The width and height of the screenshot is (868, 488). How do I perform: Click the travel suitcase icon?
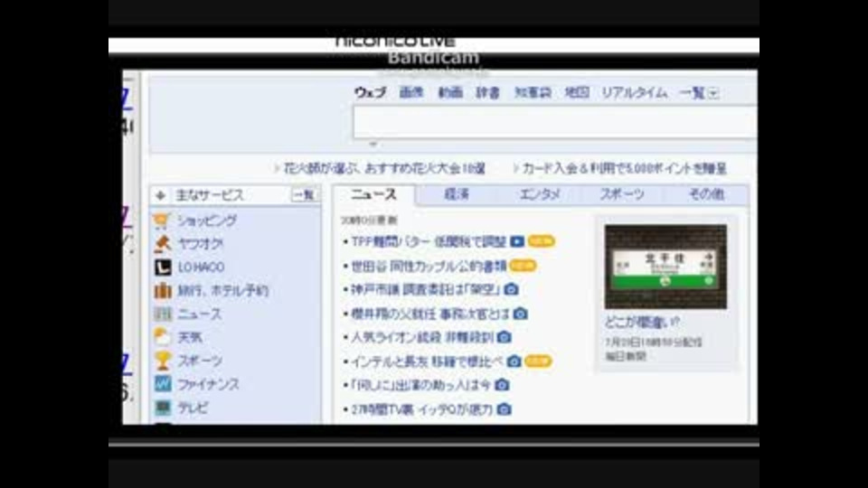(162, 290)
